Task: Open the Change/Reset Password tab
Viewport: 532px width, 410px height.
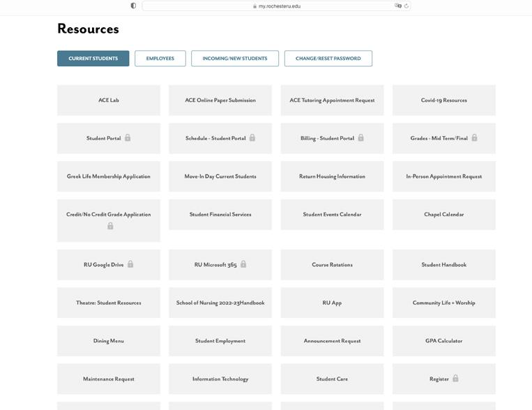Action: coord(328,59)
